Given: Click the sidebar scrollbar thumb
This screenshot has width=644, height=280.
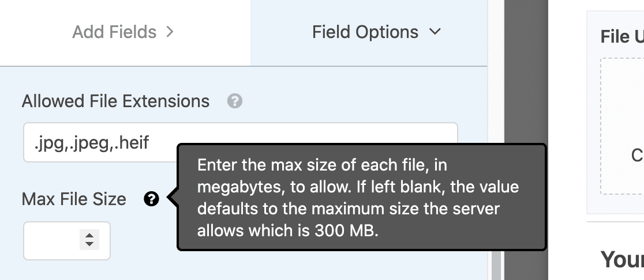Looking at the screenshot, I should click(496, 265).
